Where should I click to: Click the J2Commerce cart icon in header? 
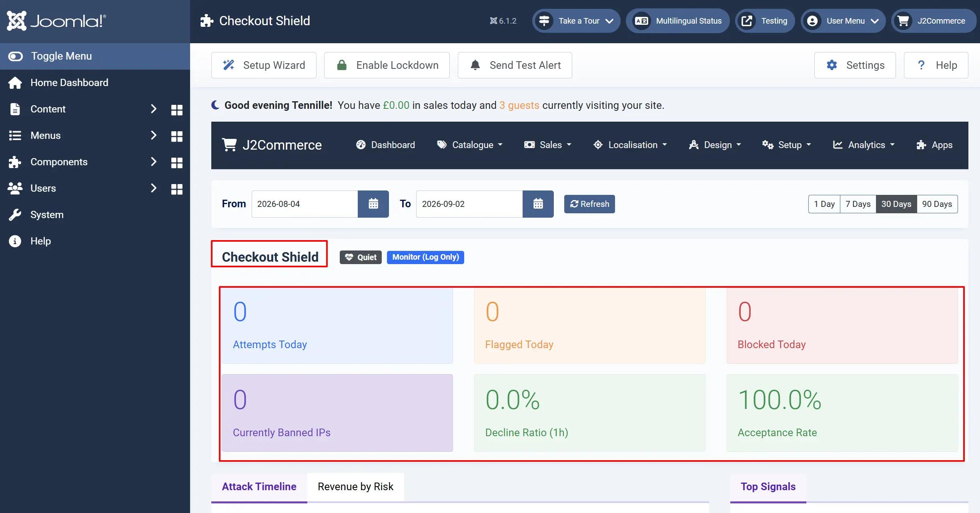(903, 21)
